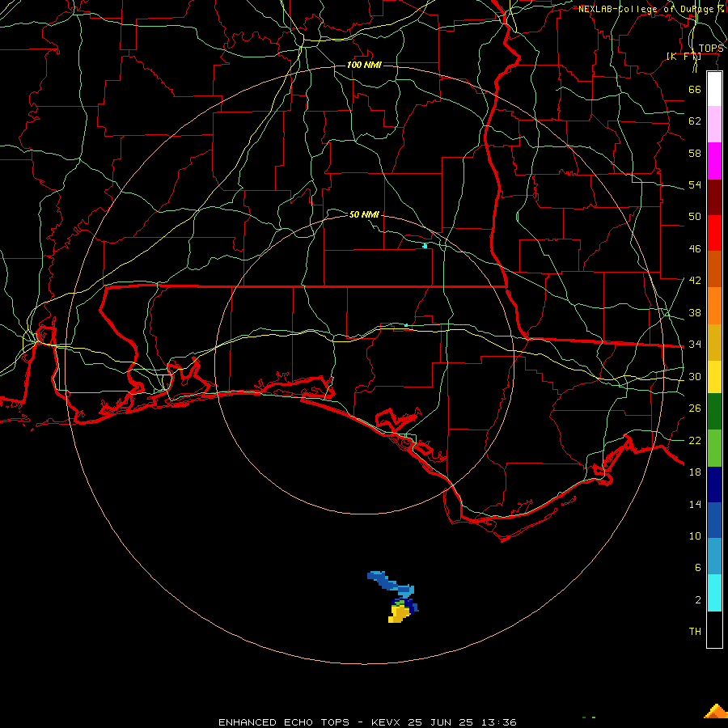Click the bright yellow legend swatch

[x=714, y=377]
